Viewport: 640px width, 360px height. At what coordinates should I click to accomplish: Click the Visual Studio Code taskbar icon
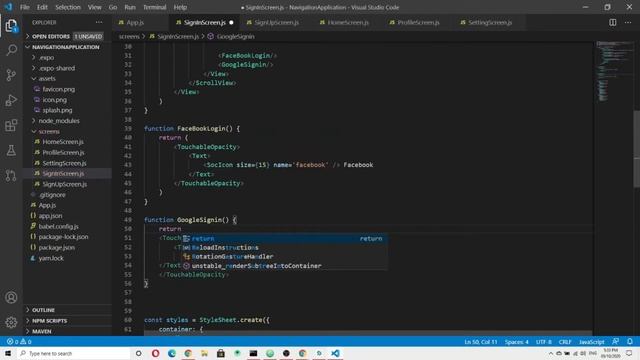coord(335,353)
